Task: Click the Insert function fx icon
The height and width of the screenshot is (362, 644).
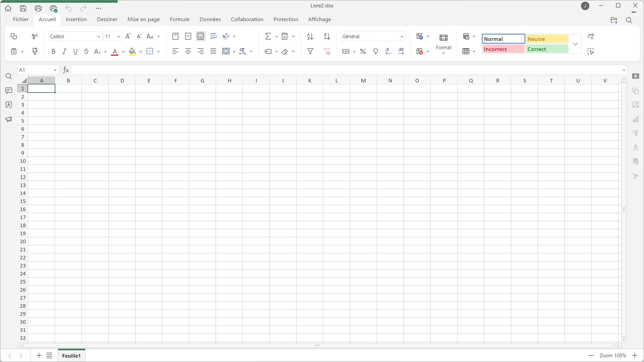Action: point(66,70)
